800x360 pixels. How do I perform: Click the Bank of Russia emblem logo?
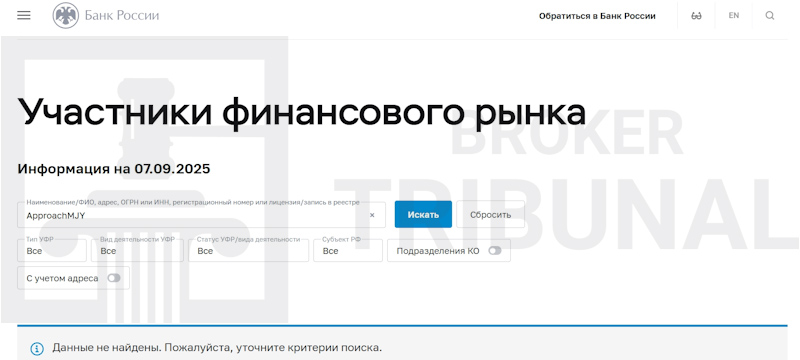[x=66, y=15]
